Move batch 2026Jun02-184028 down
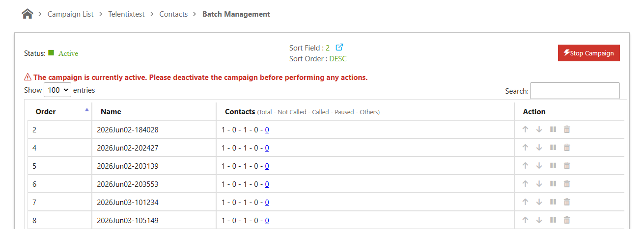 (539, 129)
